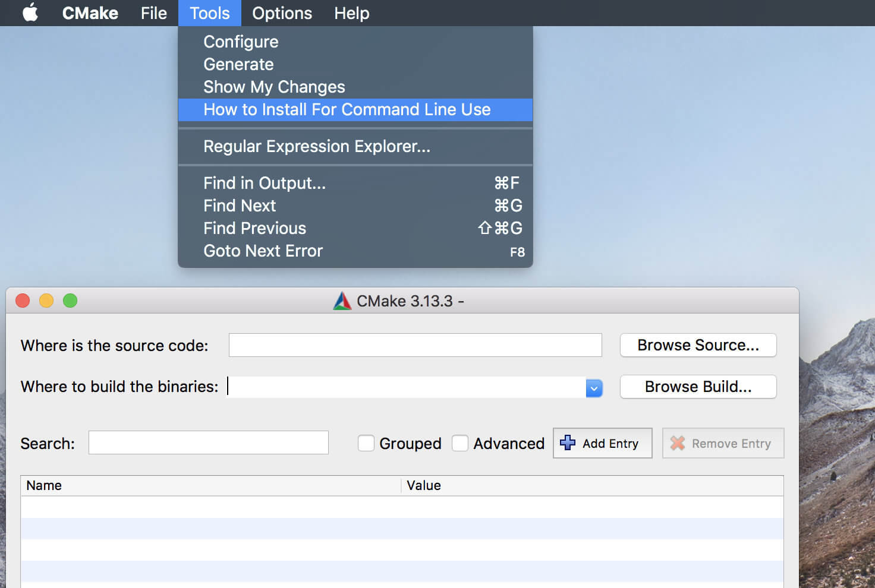Image resolution: width=875 pixels, height=588 pixels.
Task: Click the CMake logo in title bar
Action: click(x=342, y=301)
